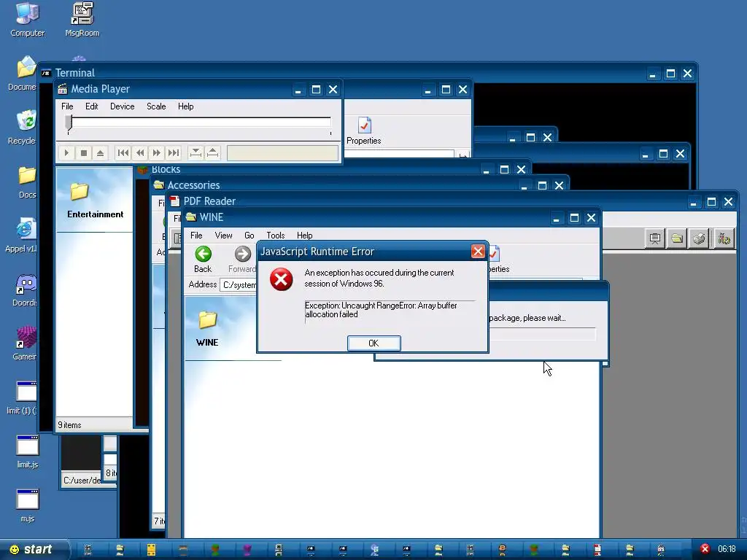Click the red X tray icon
747x560 pixels.
click(x=705, y=549)
